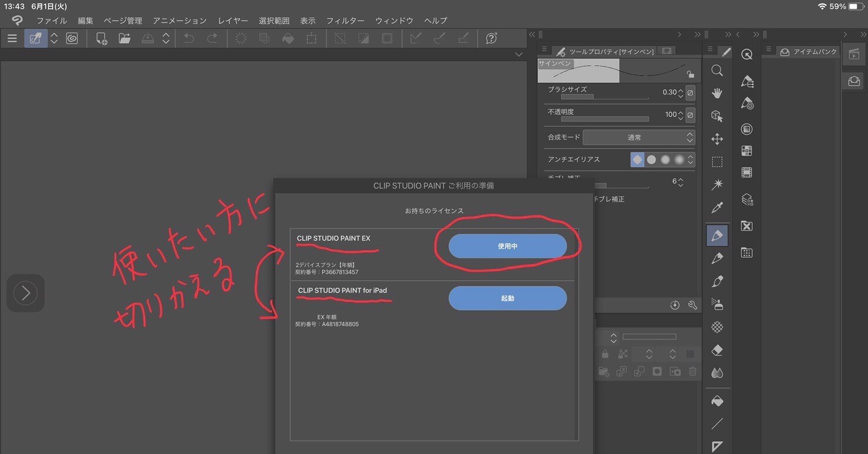Image resolution: width=868 pixels, height=454 pixels.
Task: Select the Zoom magnifier tool
Action: coord(716,70)
